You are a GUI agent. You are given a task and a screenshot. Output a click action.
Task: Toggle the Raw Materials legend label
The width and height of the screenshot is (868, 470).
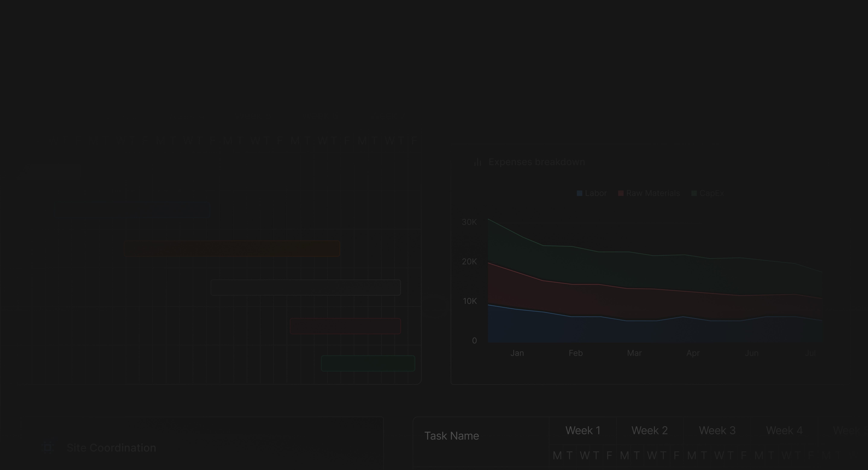[x=653, y=193]
